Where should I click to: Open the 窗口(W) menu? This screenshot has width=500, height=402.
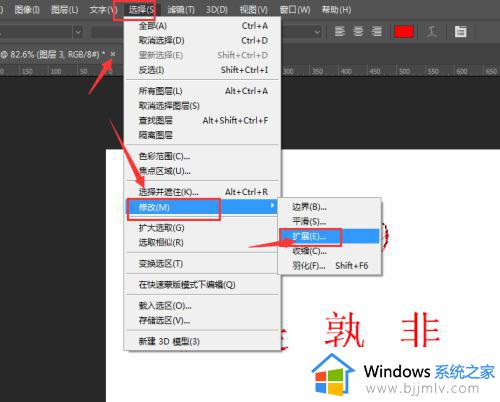(x=295, y=10)
